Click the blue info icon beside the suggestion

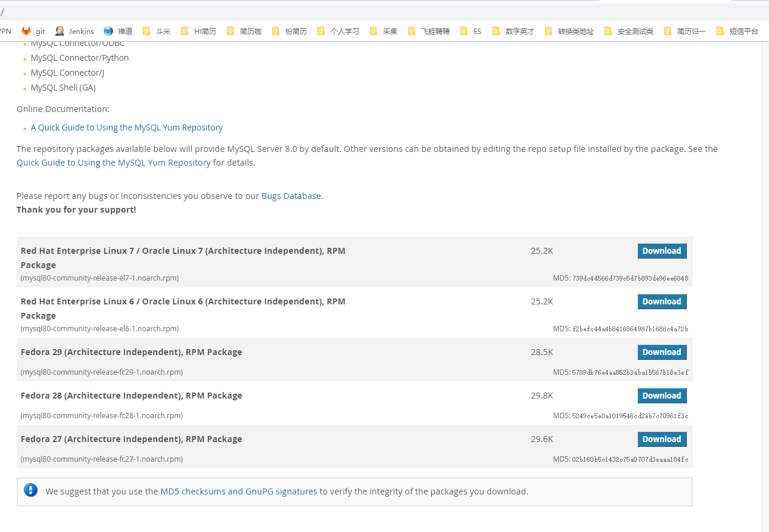[31, 491]
